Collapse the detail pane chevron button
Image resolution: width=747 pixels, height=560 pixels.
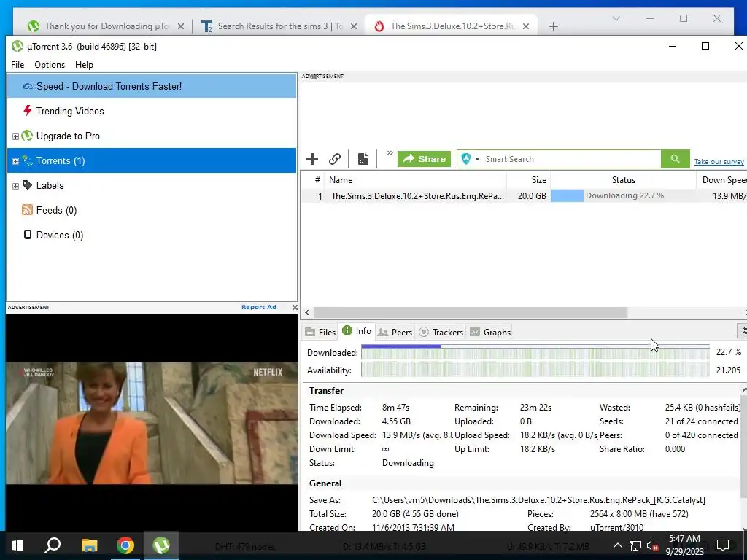742,330
